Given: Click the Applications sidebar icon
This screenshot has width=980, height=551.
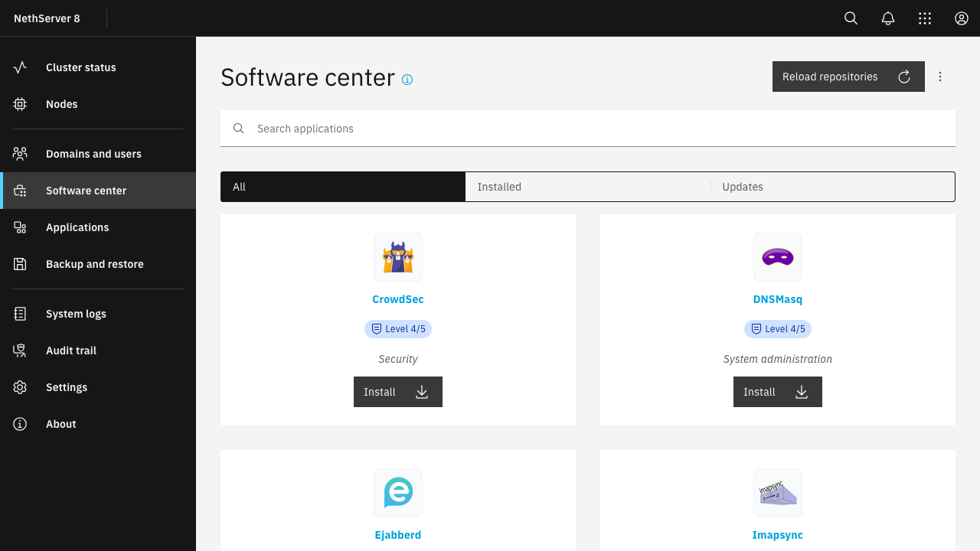Looking at the screenshot, I should click(20, 227).
